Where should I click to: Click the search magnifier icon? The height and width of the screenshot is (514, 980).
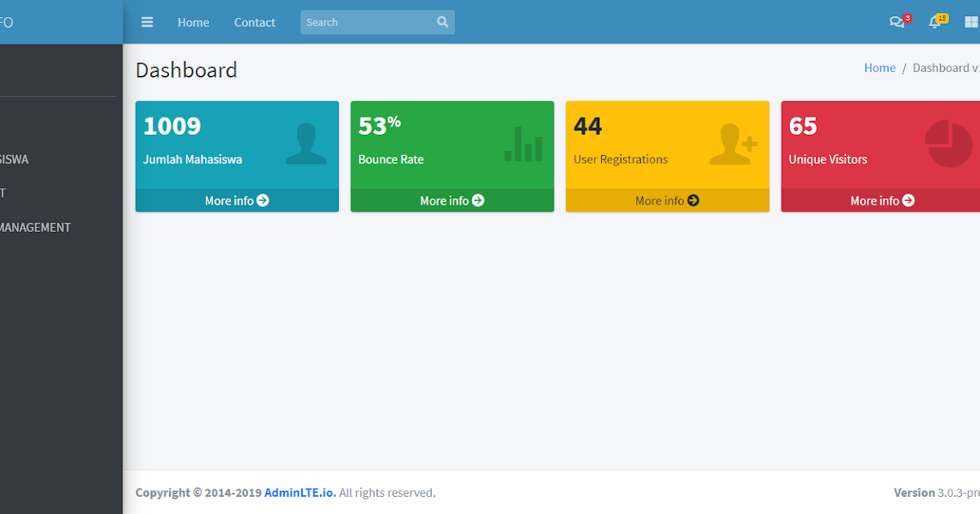(442, 22)
